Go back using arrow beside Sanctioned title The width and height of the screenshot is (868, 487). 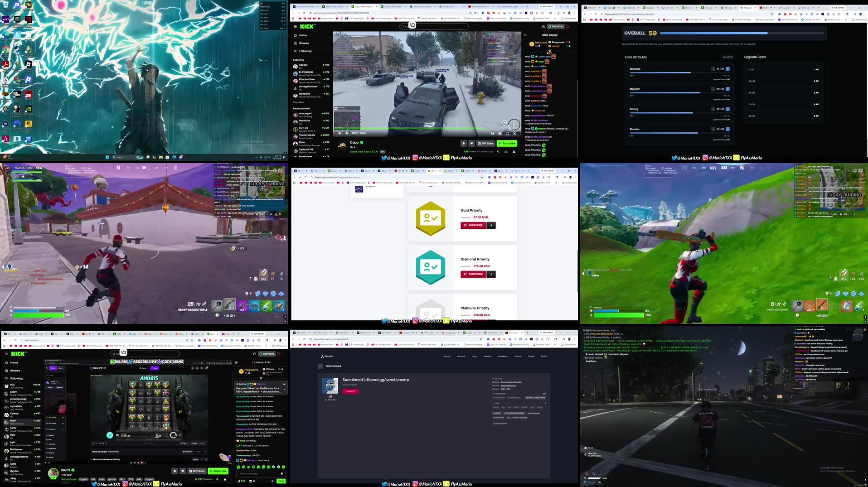(320, 366)
